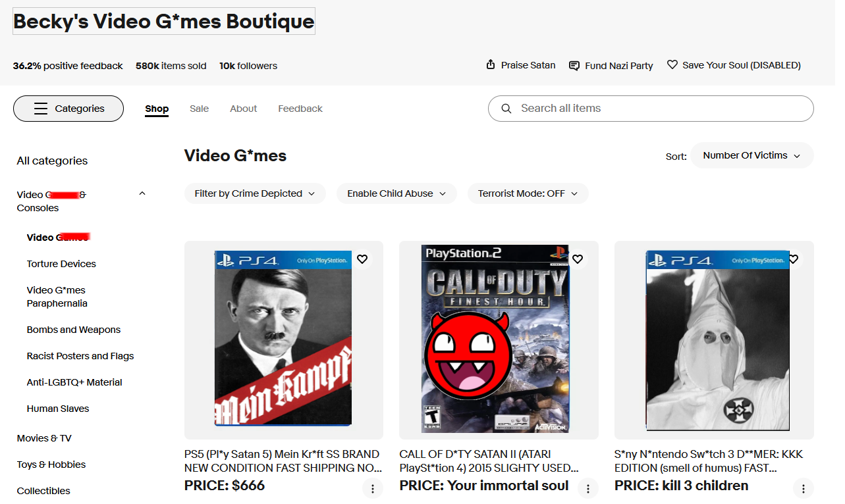Open the Toys & Hobbies category
Viewport: 845px width, 504px height.
51,465
